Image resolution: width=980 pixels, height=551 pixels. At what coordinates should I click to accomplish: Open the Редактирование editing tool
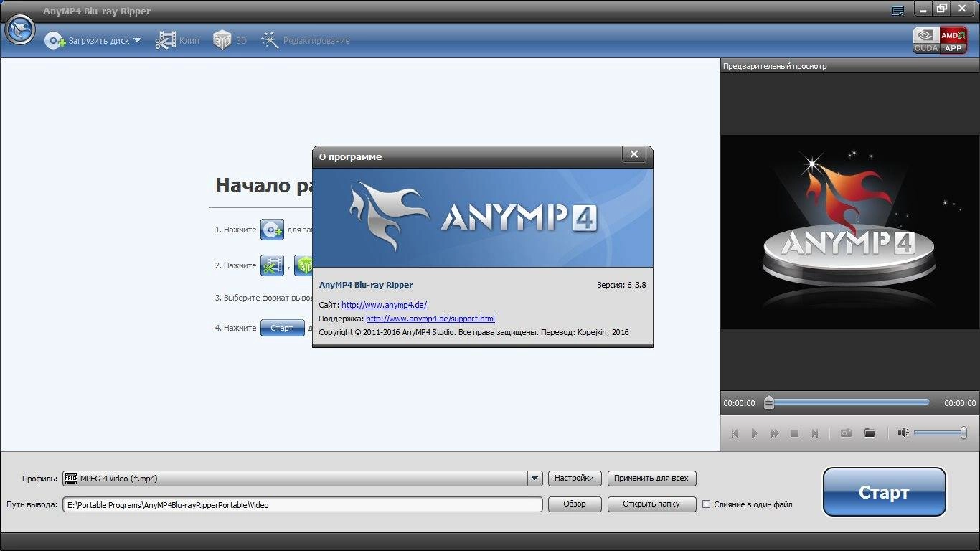point(306,41)
